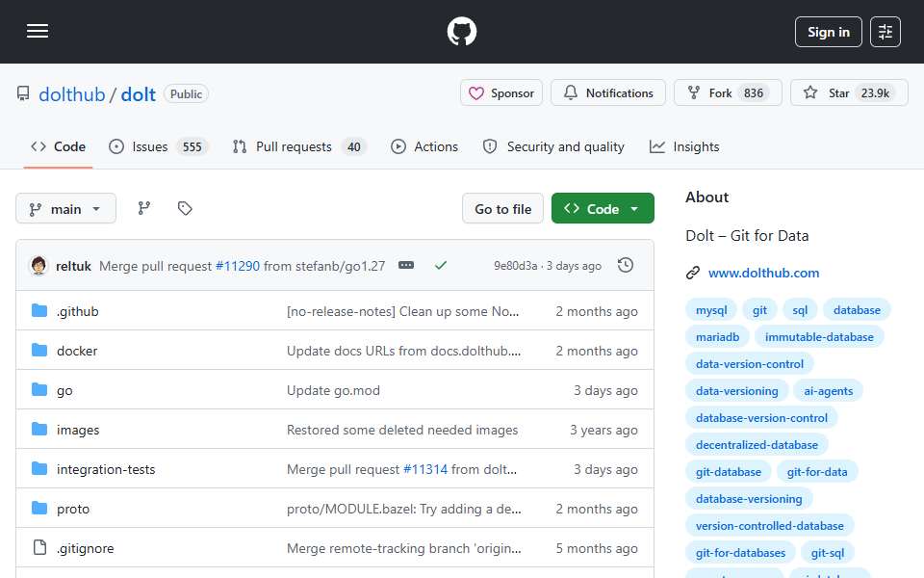Open the www.dolthub.com website link

click(x=763, y=273)
